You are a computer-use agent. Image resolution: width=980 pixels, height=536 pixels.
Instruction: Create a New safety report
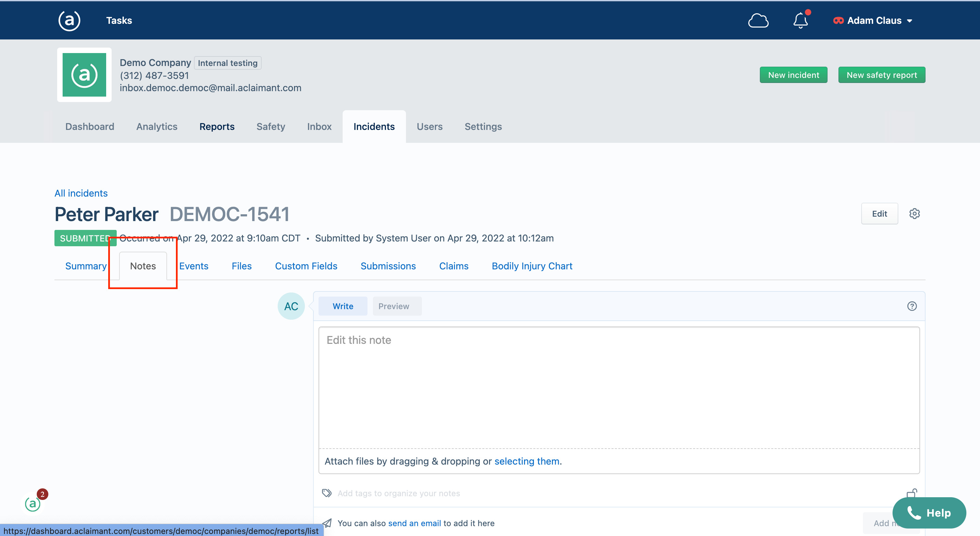coord(881,75)
